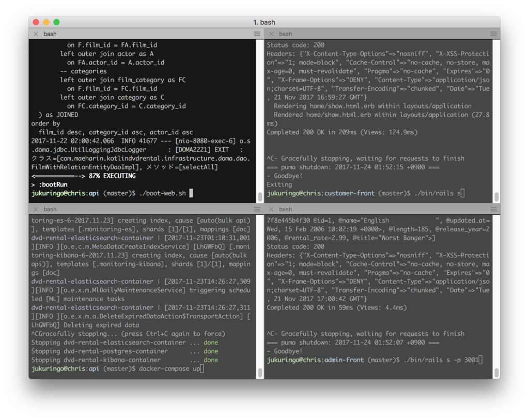
Task: Click './bin/rails s -p 3001' command
Action: click(x=441, y=360)
